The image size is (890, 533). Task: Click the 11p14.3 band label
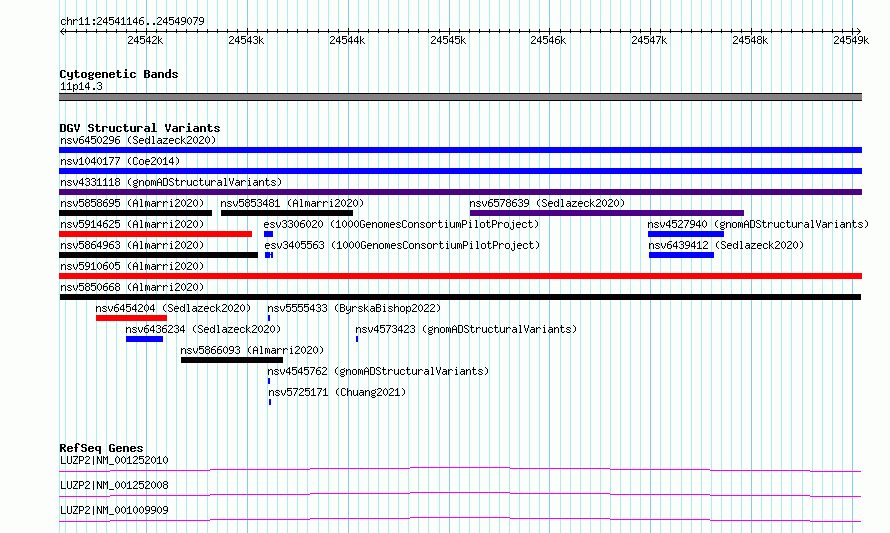81,86
